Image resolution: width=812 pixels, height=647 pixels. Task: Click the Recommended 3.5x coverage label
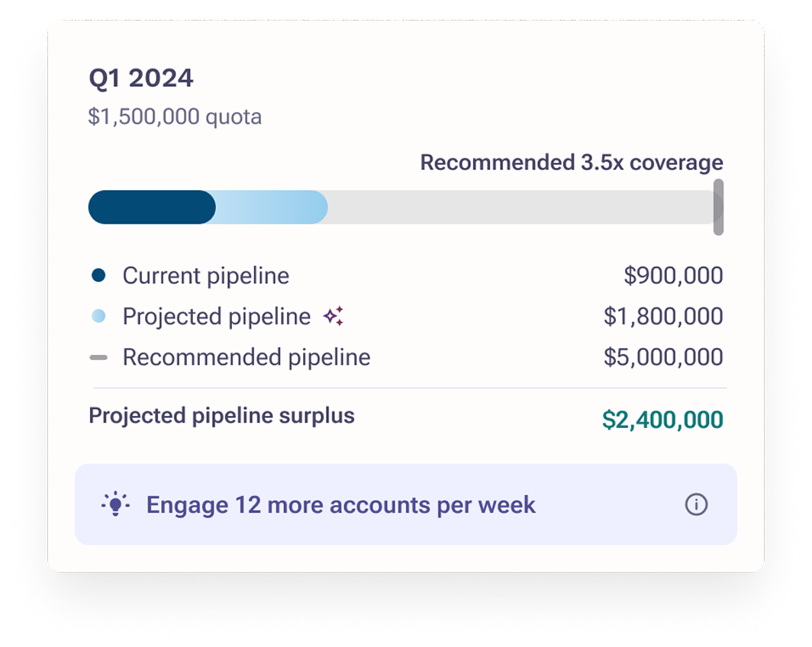(x=571, y=162)
